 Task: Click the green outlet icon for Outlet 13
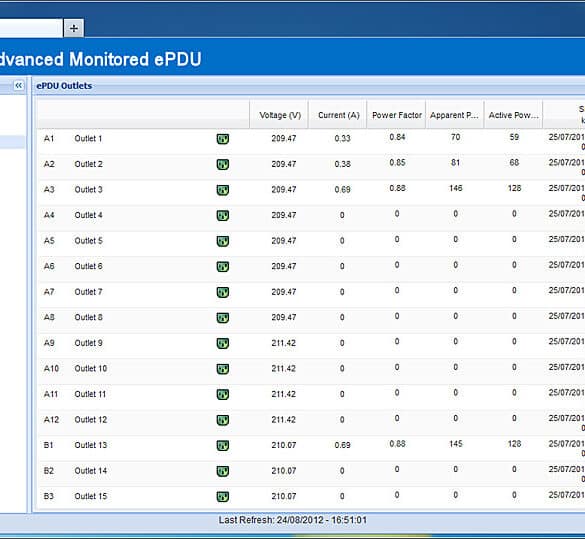click(x=223, y=445)
